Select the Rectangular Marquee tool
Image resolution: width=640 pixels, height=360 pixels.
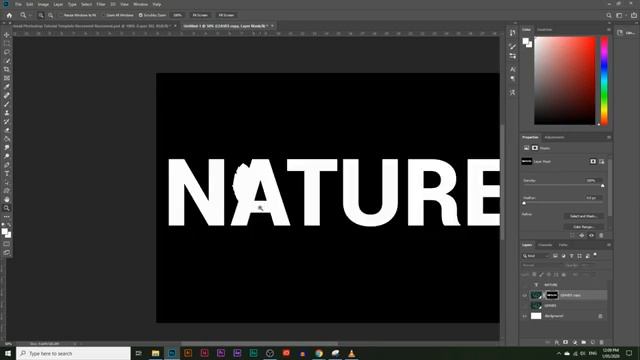point(7,43)
